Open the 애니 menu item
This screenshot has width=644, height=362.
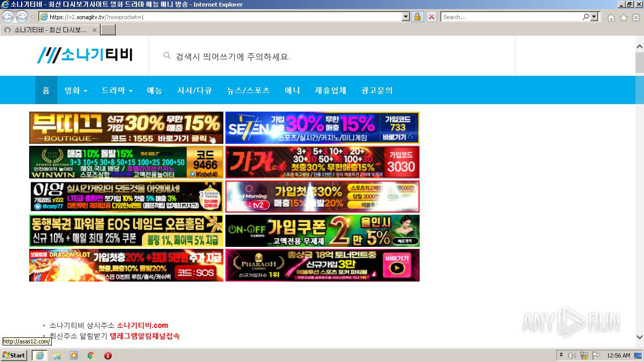pos(292,90)
